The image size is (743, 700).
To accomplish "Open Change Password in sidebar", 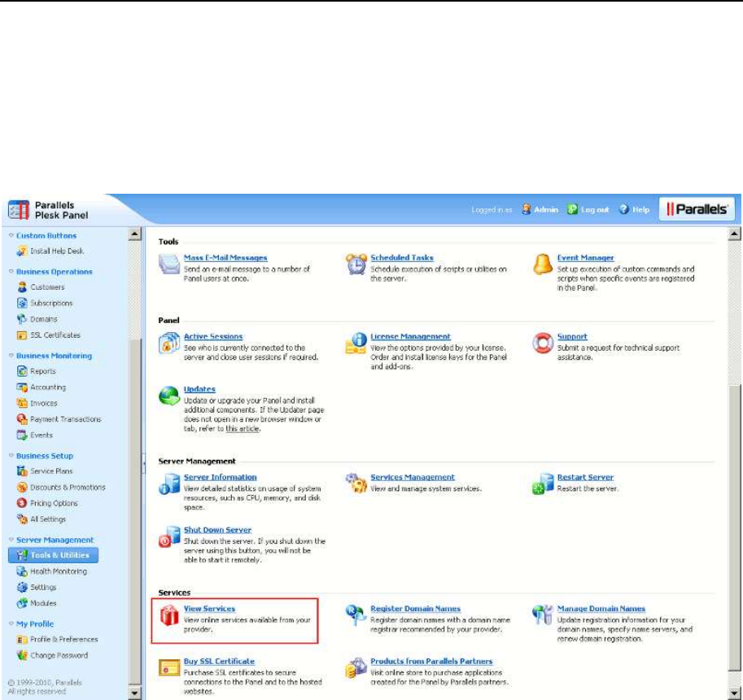I will [x=59, y=655].
